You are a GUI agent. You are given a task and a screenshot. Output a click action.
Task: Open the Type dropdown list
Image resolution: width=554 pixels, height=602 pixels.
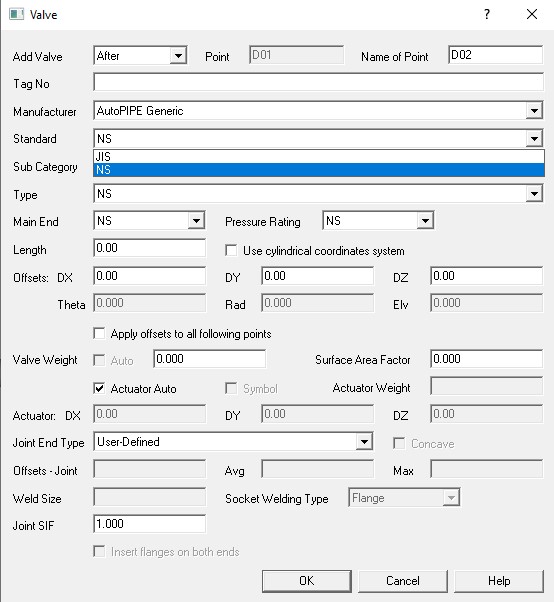tap(534, 194)
